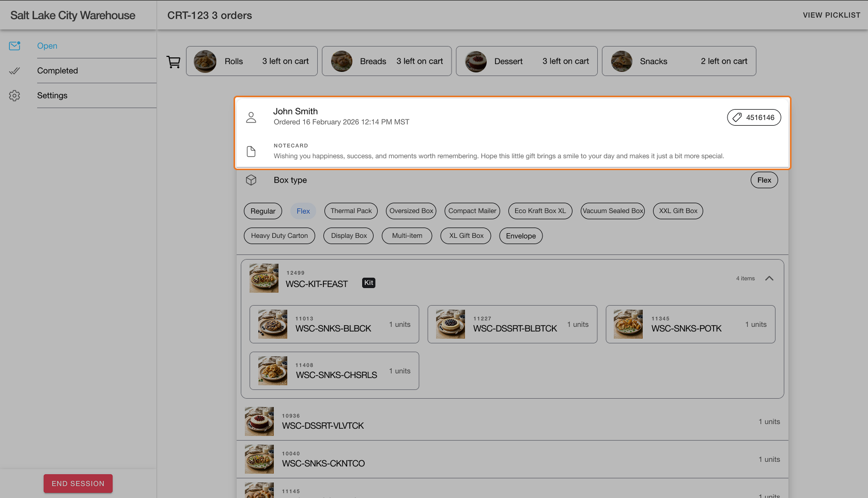Select the Breads cart category
This screenshot has height=498, width=868.
(386, 61)
